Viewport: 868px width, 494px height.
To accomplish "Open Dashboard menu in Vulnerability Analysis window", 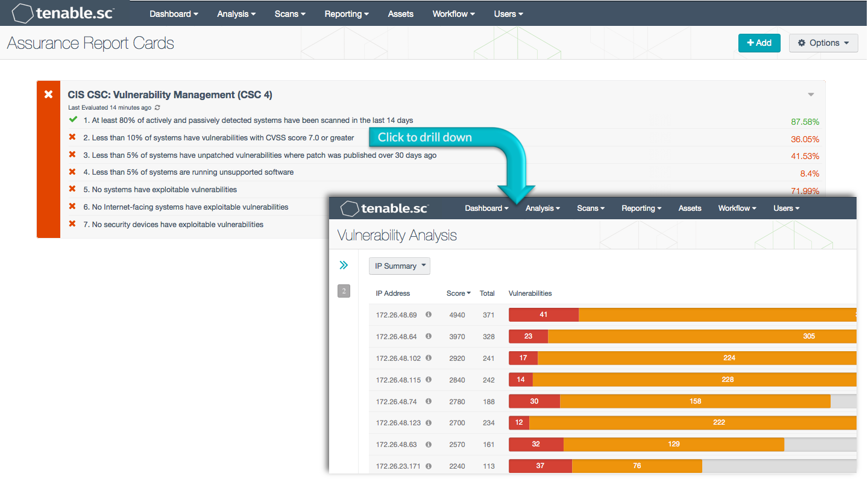I will tap(486, 208).
